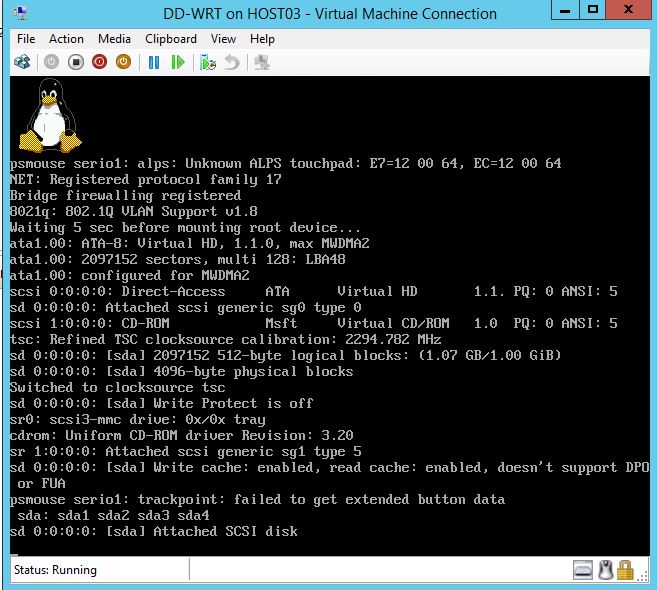Click the green Reset/Resume play icon
657x590 pixels.
click(178, 62)
